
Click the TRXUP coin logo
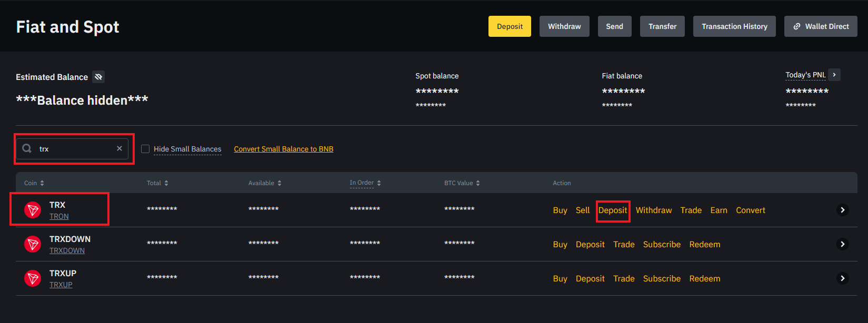pyautogui.click(x=33, y=278)
